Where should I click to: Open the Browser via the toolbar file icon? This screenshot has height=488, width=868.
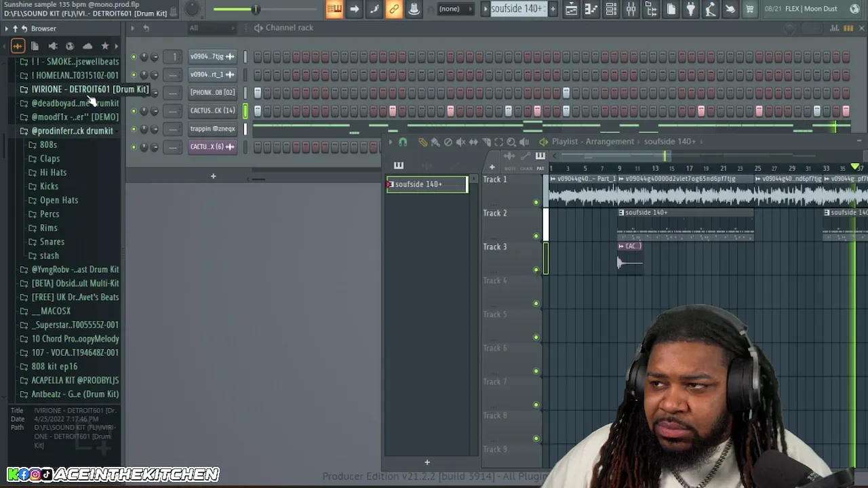651,9
